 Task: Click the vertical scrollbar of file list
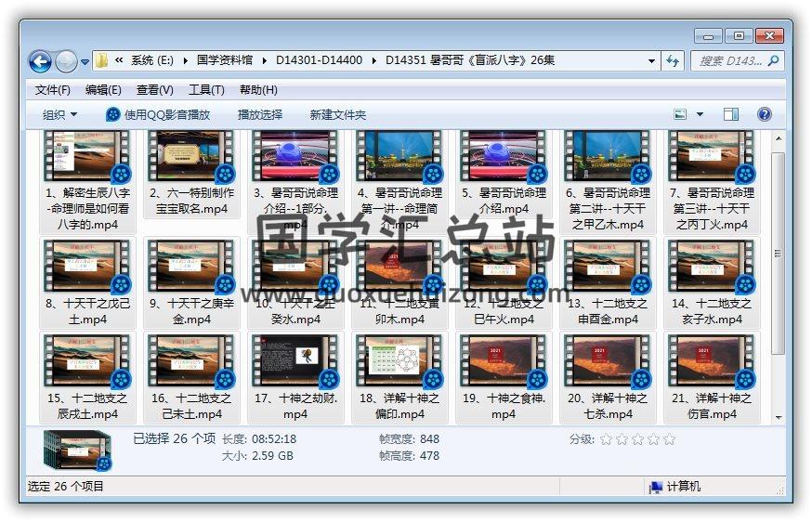779,251
